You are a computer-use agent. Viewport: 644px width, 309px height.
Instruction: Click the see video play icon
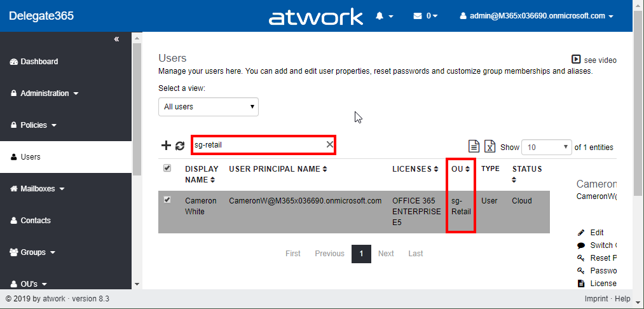coord(576,59)
